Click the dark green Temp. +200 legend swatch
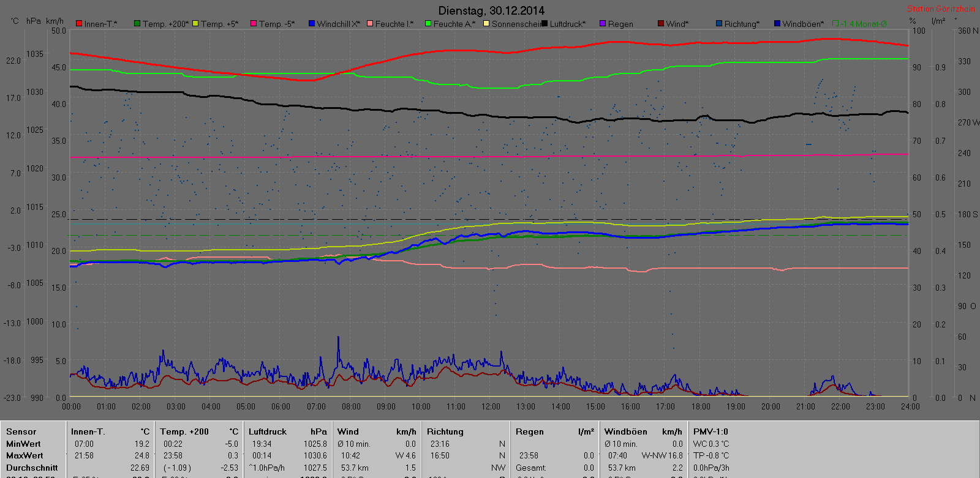980x478 pixels. [x=137, y=24]
